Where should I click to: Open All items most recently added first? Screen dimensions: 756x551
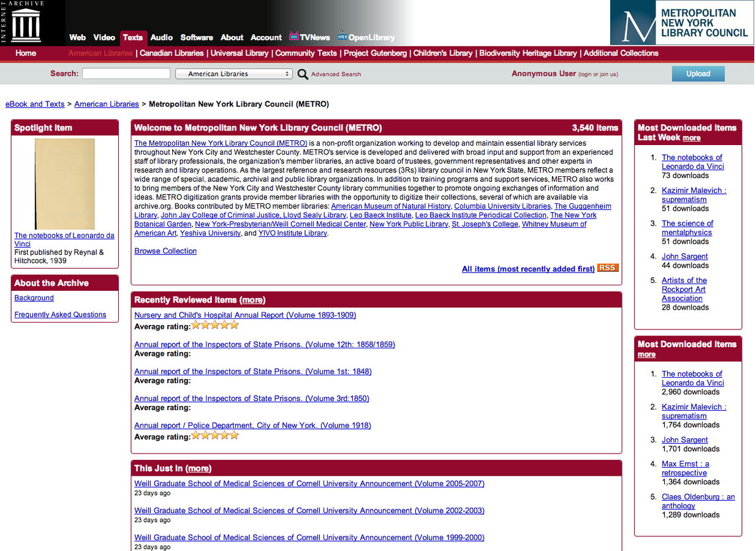(528, 269)
